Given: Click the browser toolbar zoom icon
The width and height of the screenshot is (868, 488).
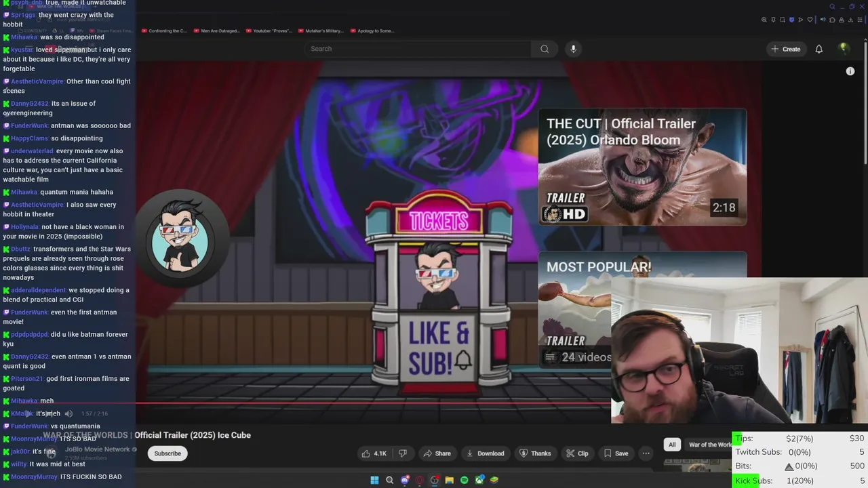Looking at the screenshot, I should (x=764, y=20).
